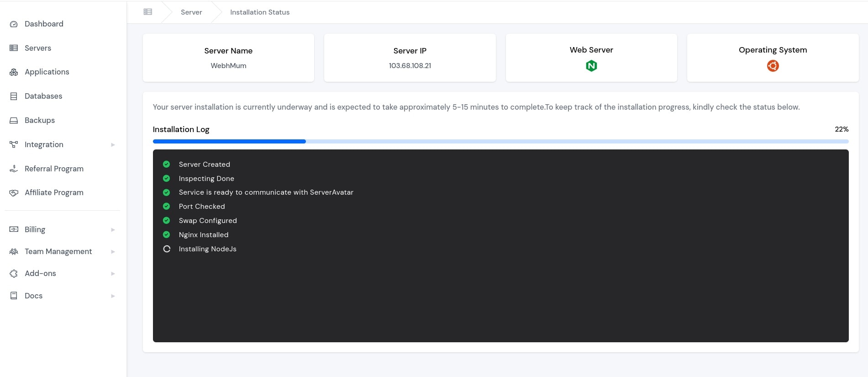Click the Ubuntu operating system logo
868x377 pixels.
click(x=773, y=66)
